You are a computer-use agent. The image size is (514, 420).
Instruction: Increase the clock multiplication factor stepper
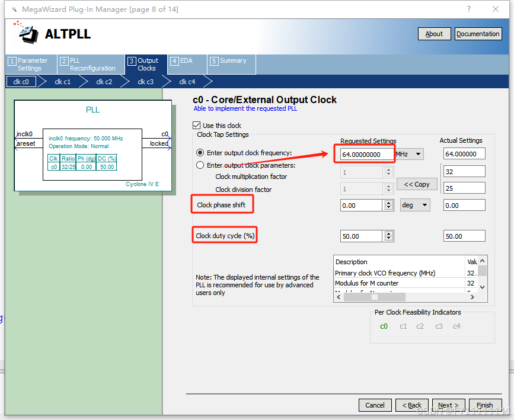389,169
